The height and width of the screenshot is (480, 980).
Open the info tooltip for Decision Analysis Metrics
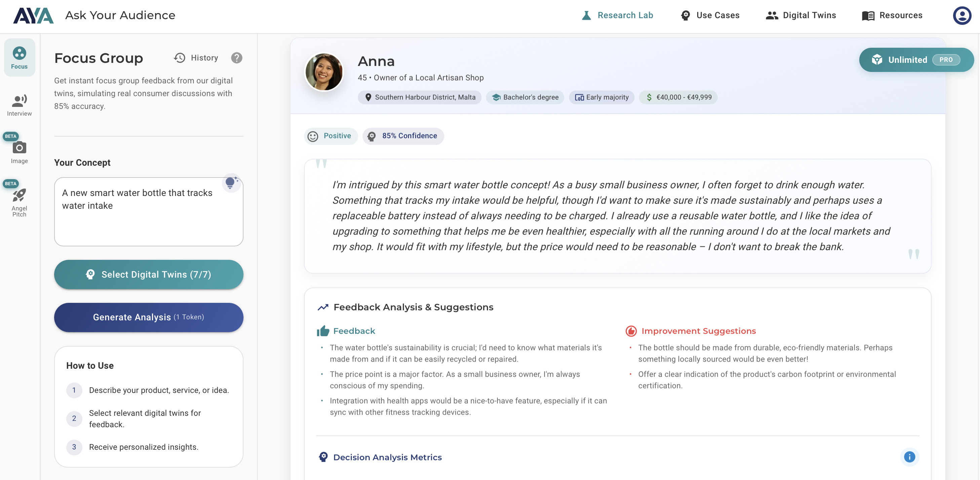coord(909,457)
